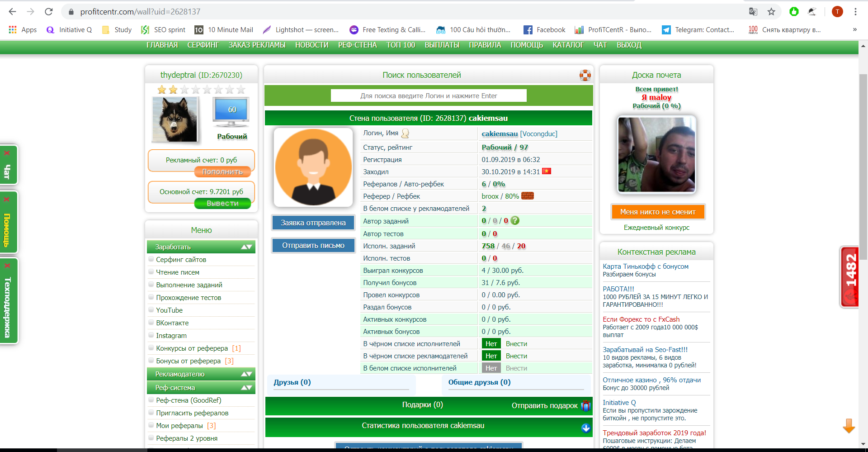Go to the СЕРФИНГ menu item
The width and height of the screenshot is (868, 452).
click(x=203, y=45)
